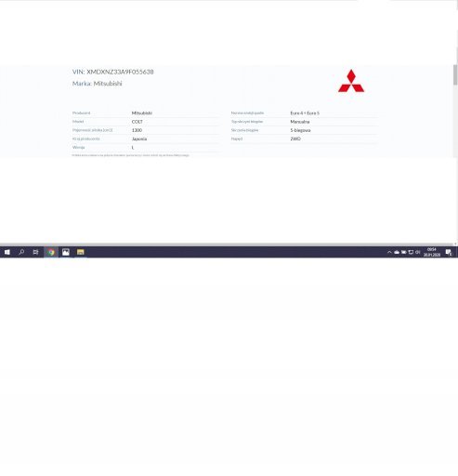Screen dimensions: 458x476
Task: Click the Euro 4 + Euro 5 value
Action: point(305,113)
